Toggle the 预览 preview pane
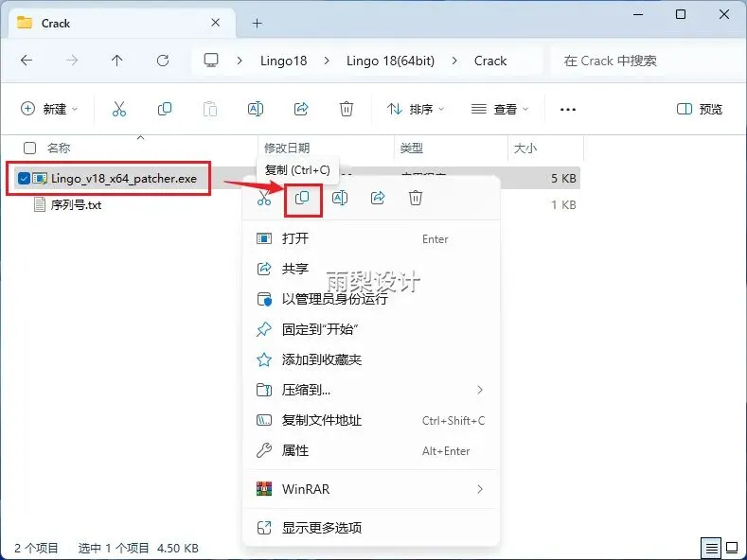 [700, 109]
